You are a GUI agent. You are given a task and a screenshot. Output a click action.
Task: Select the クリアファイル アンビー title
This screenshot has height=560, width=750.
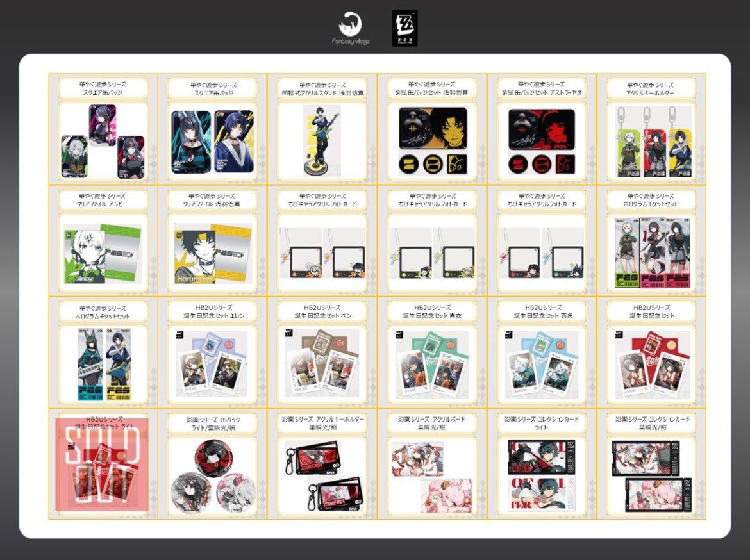pyautogui.click(x=103, y=200)
